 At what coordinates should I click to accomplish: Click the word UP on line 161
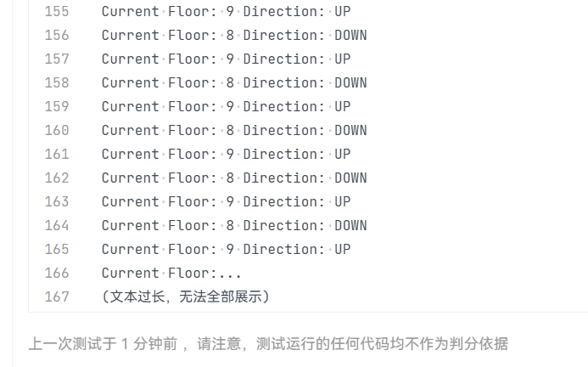point(342,155)
